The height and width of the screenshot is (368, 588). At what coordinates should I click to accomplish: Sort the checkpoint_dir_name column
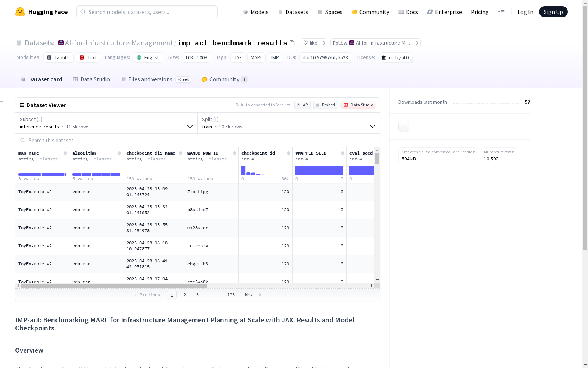(180, 153)
